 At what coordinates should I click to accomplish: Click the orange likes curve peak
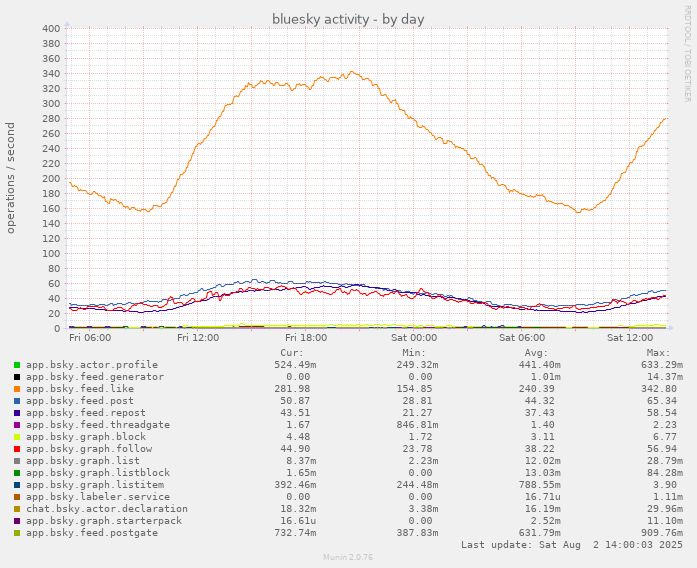[352, 72]
